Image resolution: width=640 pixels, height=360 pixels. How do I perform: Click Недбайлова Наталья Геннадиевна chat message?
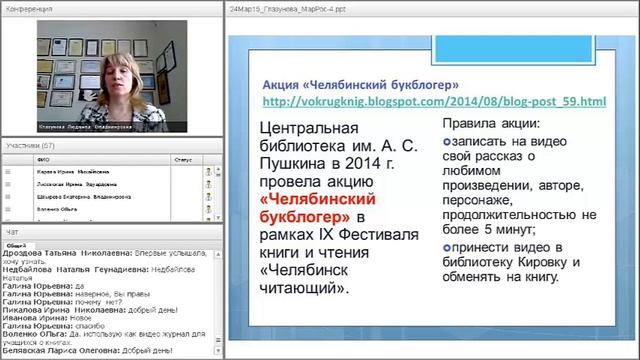click(99, 273)
